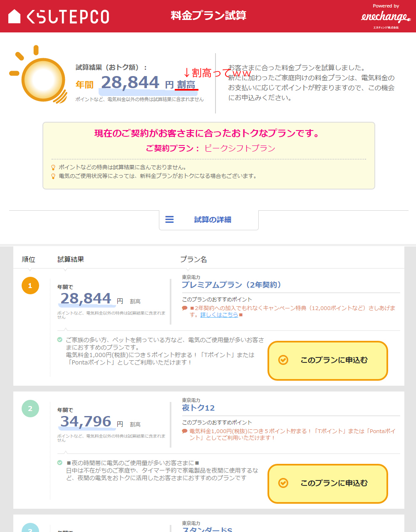
Task: Click the hamburger icon beside 試算の詳細
Action: [169, 219]
